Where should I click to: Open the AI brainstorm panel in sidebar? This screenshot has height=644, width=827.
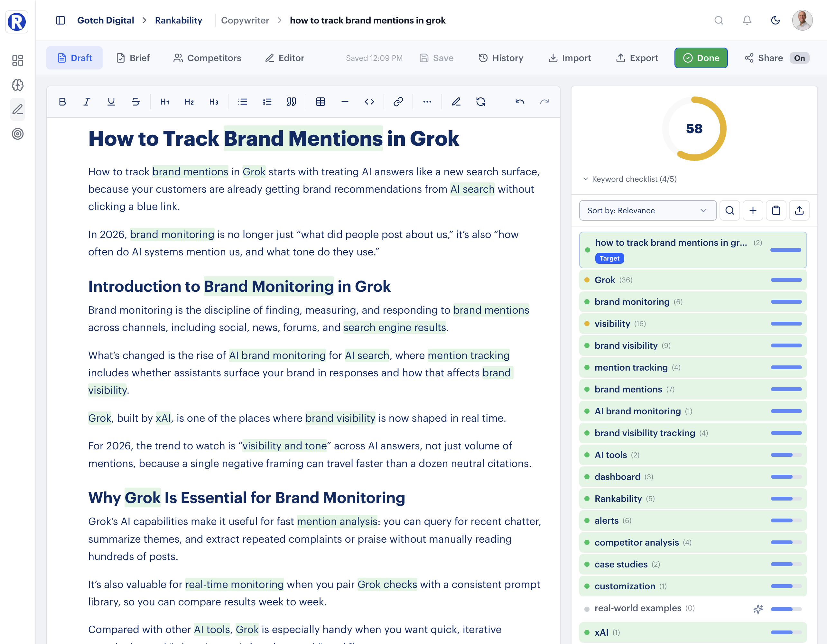[x=17, y=85]
